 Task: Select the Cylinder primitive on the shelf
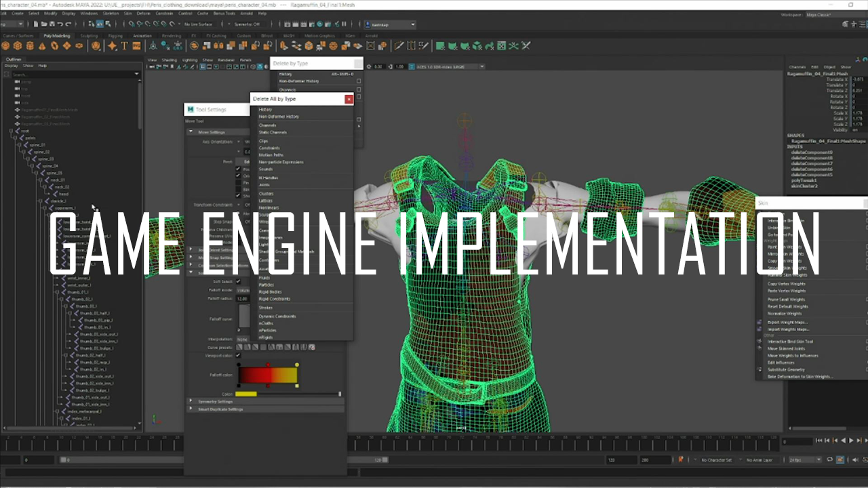[x=29, y=45]
